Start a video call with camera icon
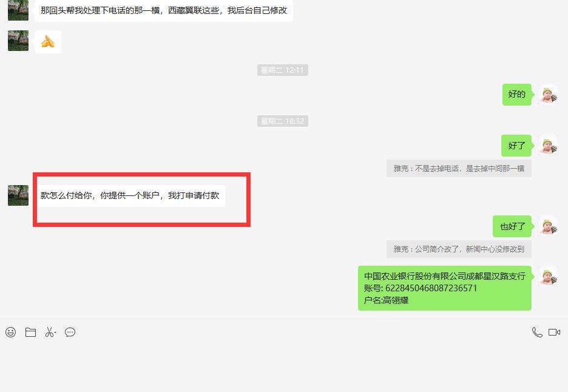Screen dimensions: 568x392 [554, 332]
